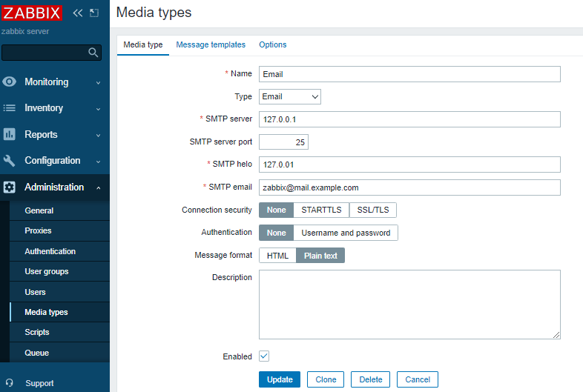Screen dimensions: 583x392
Task: Click the Update button
Action: click(x=280, y=379)
